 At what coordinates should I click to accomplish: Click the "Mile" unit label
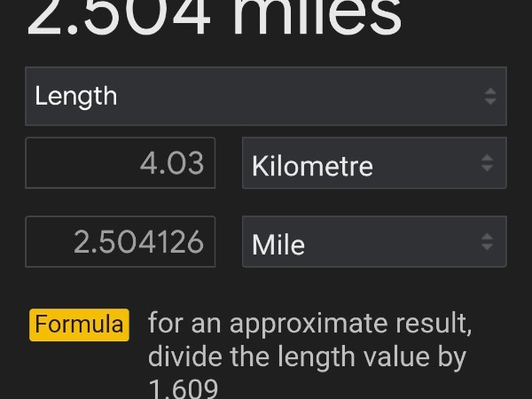click(x=278, y=244)
